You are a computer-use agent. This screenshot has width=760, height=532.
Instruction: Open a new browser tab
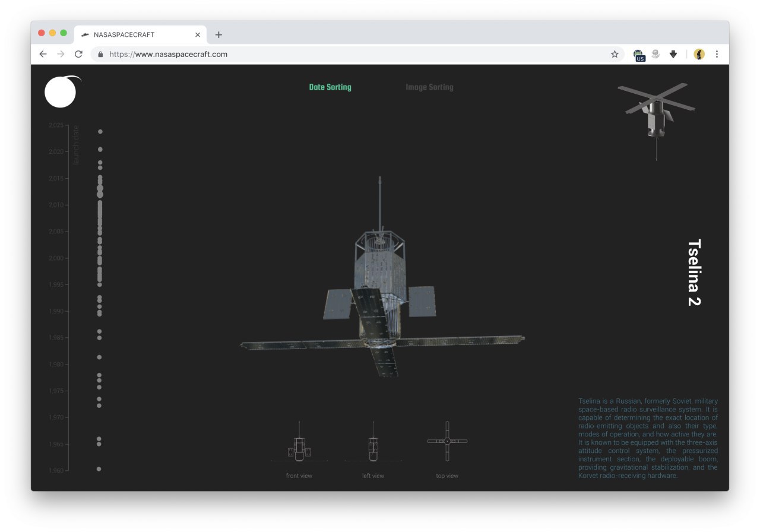pyautogui.click(x=218, y=34)
